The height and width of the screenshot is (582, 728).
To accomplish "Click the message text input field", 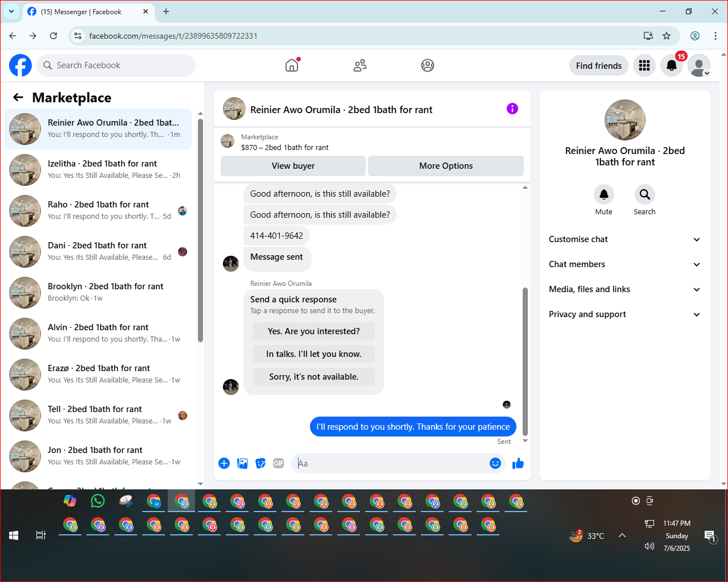I will (x=392, y=463).
